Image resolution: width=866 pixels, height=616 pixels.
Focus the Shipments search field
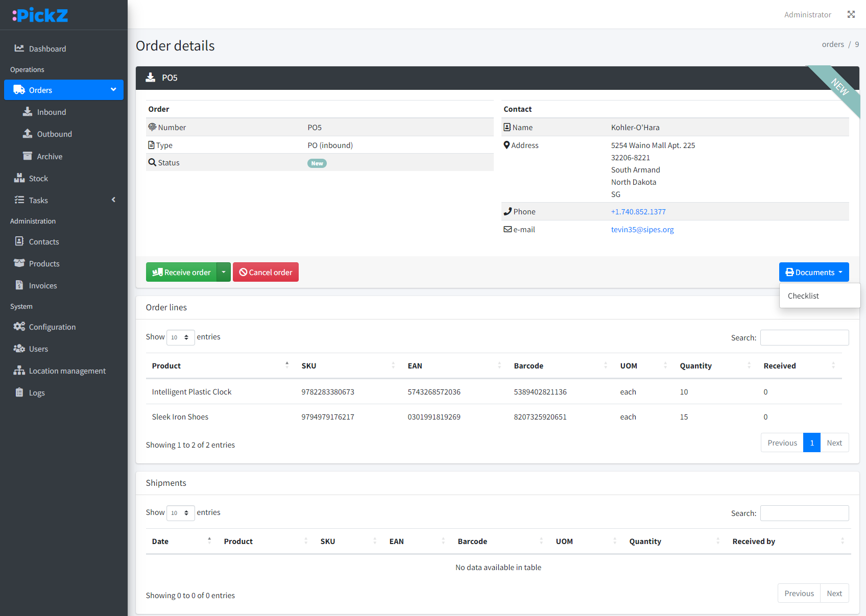(x=804, y=513)
